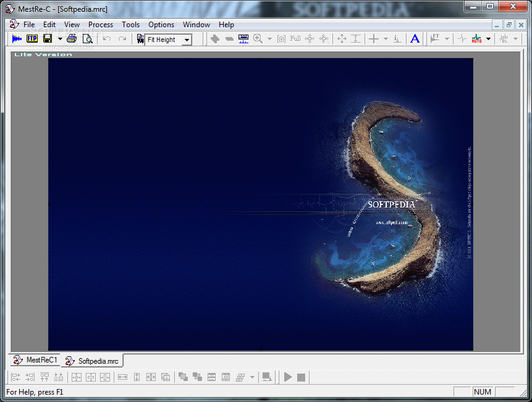Click the fit to full page icon
Screen dimensions: 532x402
point(151,377)
